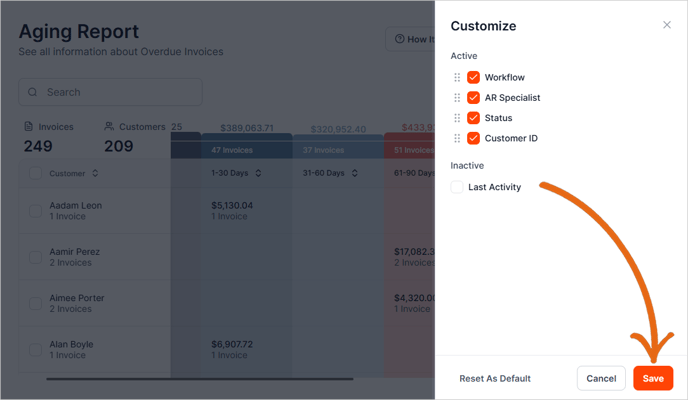Sort by the Customer column arrows
Image resolution: width=688 pixels, height=400 pixels.
pyautogui.click(x=95, y=174)
